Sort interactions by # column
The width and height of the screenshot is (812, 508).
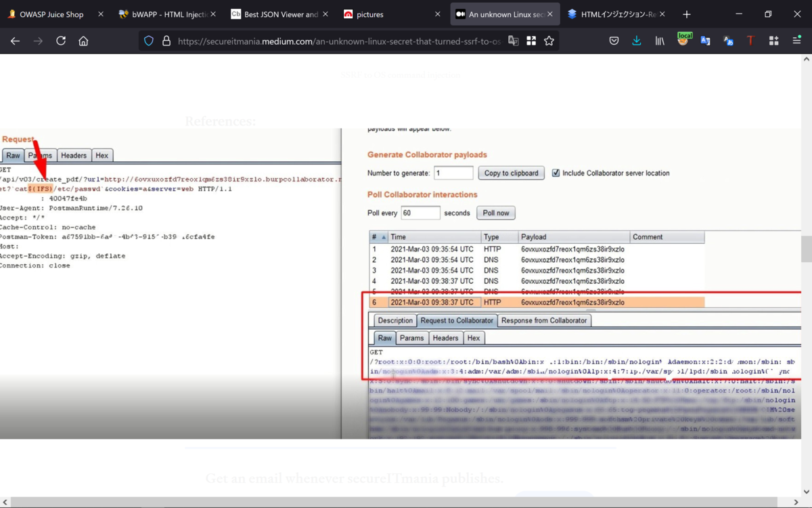378,237
